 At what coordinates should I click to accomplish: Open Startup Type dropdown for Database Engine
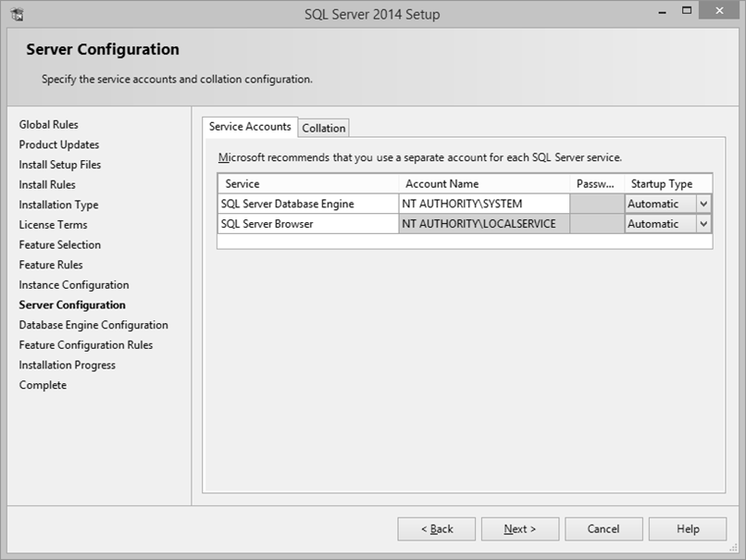click(704, 203)
